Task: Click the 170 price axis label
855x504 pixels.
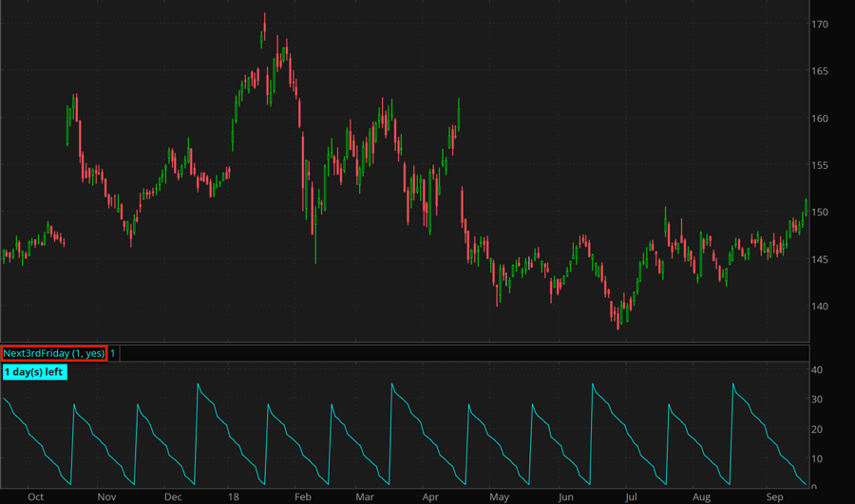Action: (821, 24)
